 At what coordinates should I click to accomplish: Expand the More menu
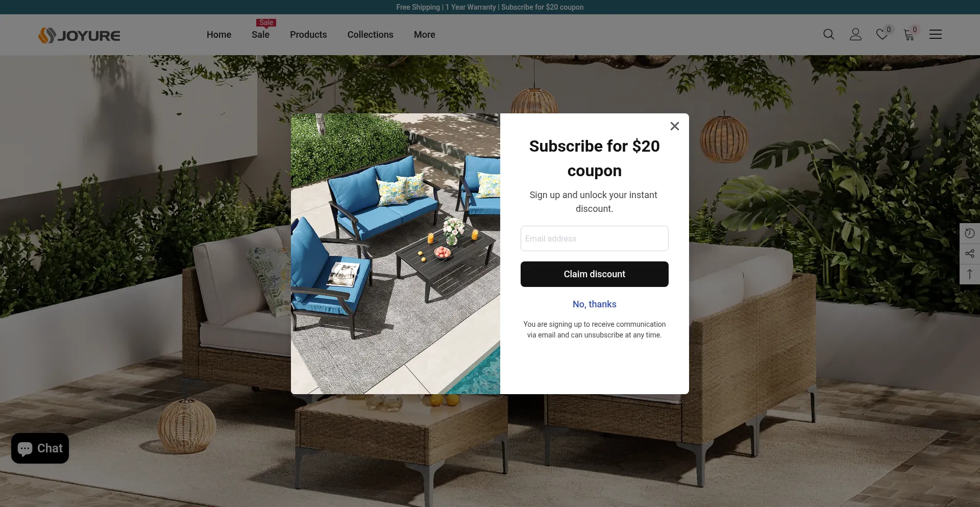click(425, 35)
